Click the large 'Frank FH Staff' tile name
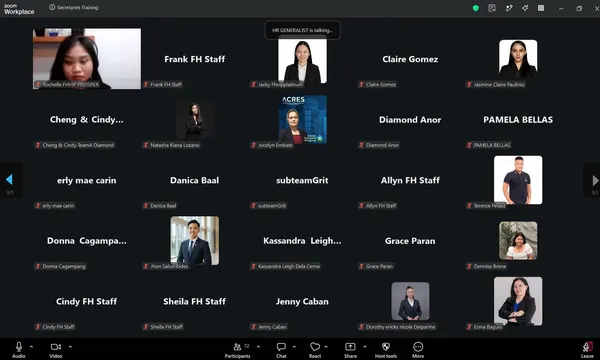 pyautogui.click(x=194, y=59)
